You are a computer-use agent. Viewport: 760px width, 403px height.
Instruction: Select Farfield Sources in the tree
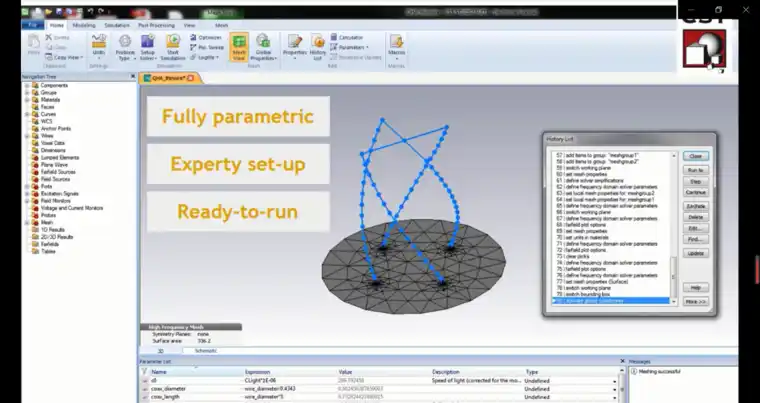tap(58, 172)
